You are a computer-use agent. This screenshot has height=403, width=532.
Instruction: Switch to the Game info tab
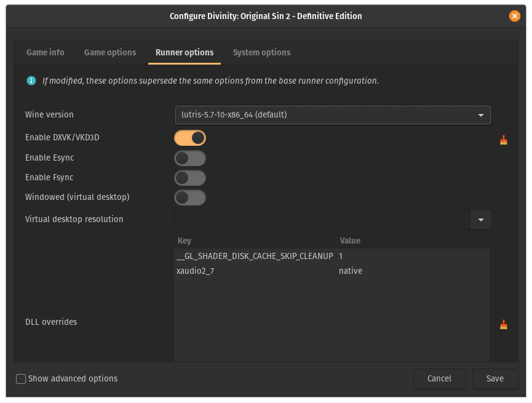click(46, 53)
